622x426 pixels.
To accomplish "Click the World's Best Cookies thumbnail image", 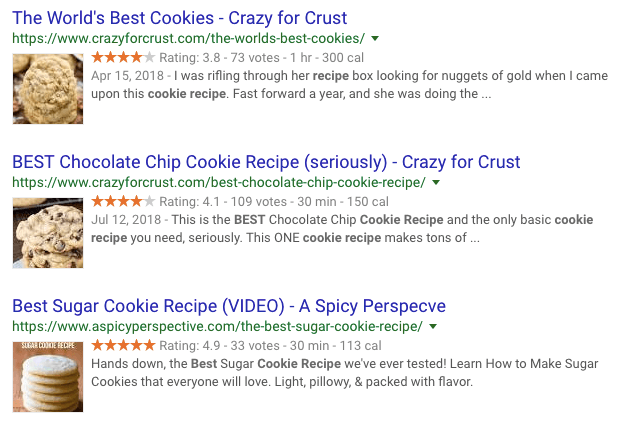I will pos(47,88).
